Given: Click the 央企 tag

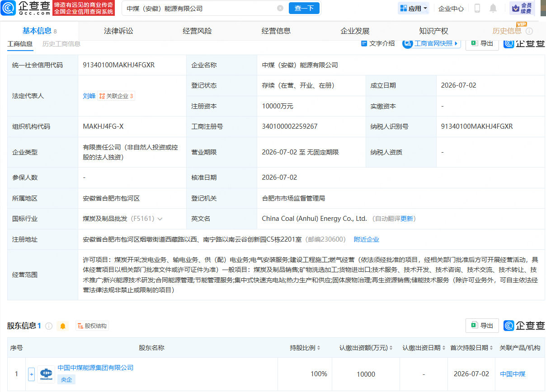Looking at the screenshot, I should [66, 380].
